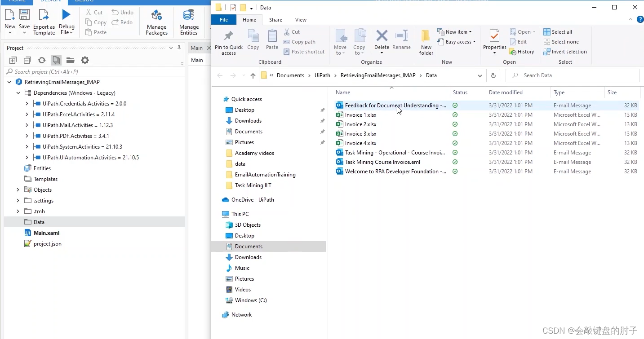Click the Delete icon in Explorer ribbon

pos(382,35)
